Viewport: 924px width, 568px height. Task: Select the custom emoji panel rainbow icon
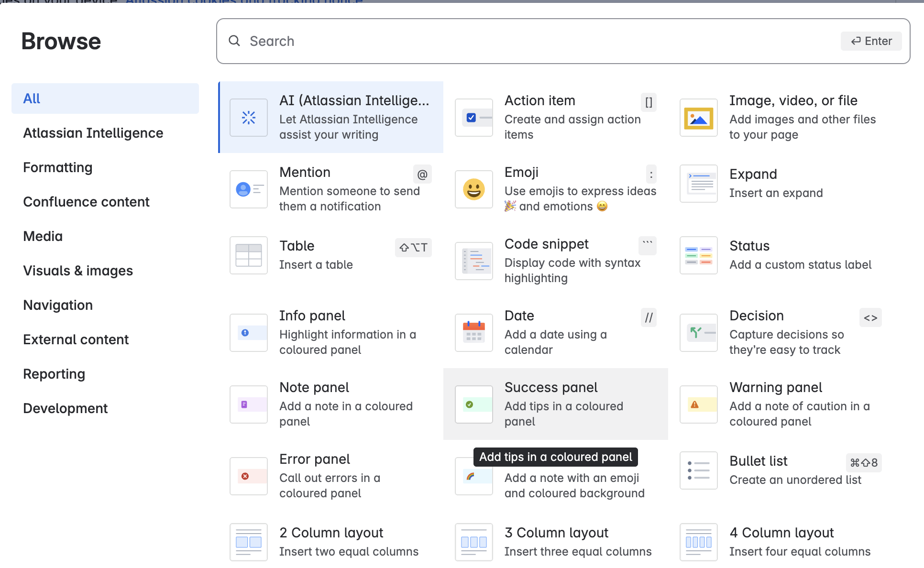click(474, 476)
